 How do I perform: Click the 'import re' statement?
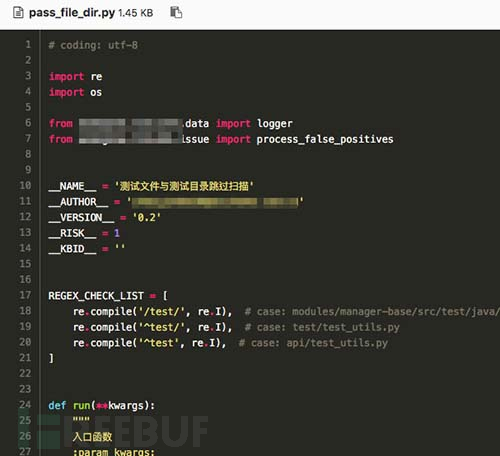pos(76,77)
